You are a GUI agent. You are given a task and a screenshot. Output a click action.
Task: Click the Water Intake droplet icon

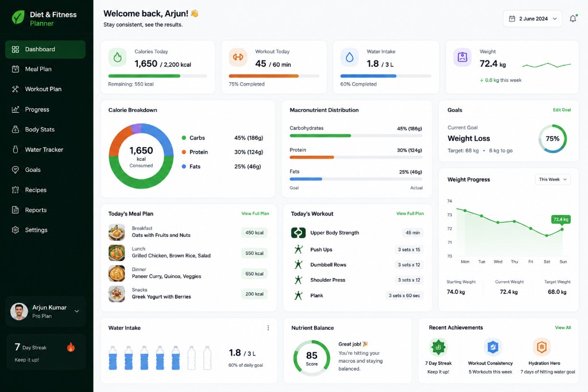[350, 57]
